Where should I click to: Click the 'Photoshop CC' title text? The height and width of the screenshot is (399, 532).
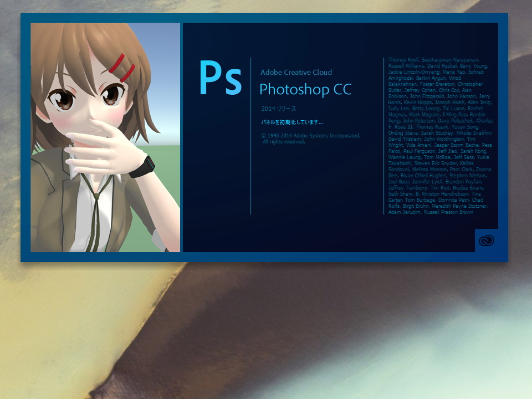pos(305,90)
